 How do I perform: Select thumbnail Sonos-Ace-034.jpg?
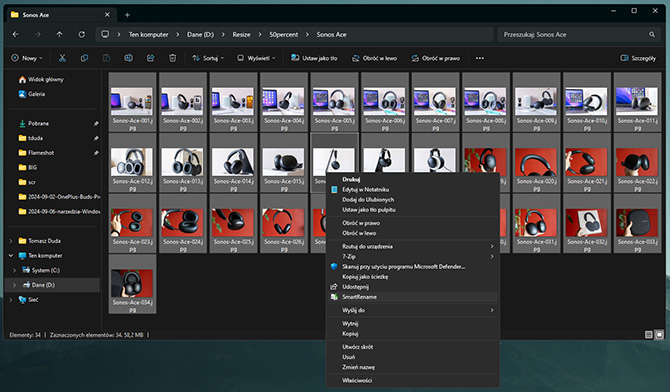tap(132, 284)
